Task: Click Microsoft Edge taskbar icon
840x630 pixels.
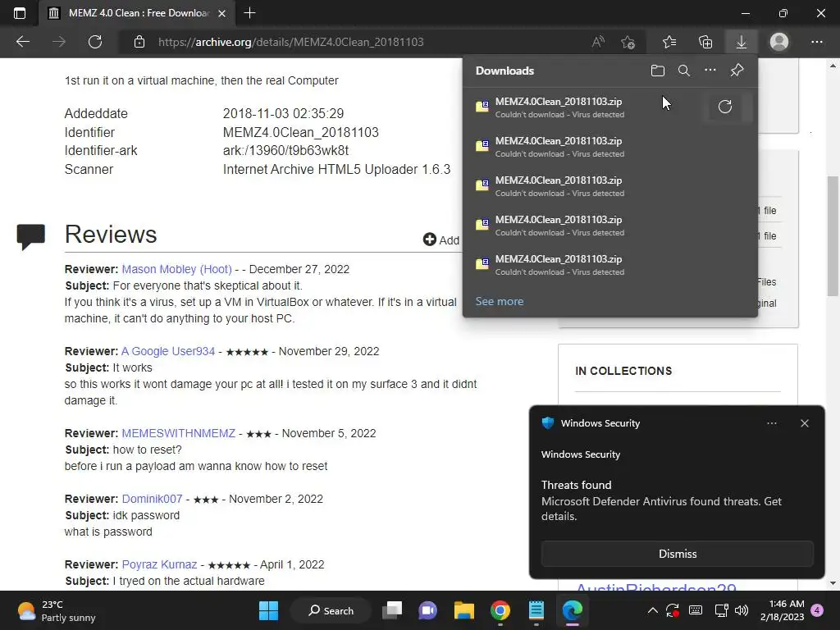Action: (x=572, y=610)
